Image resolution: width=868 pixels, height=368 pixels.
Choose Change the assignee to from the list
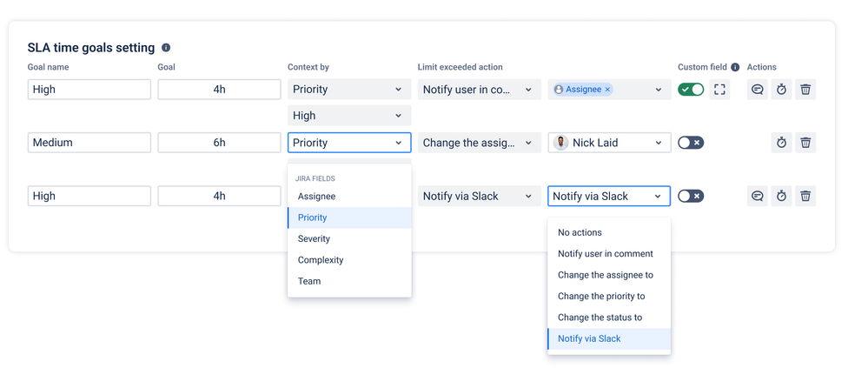click(x=609, y=275)
